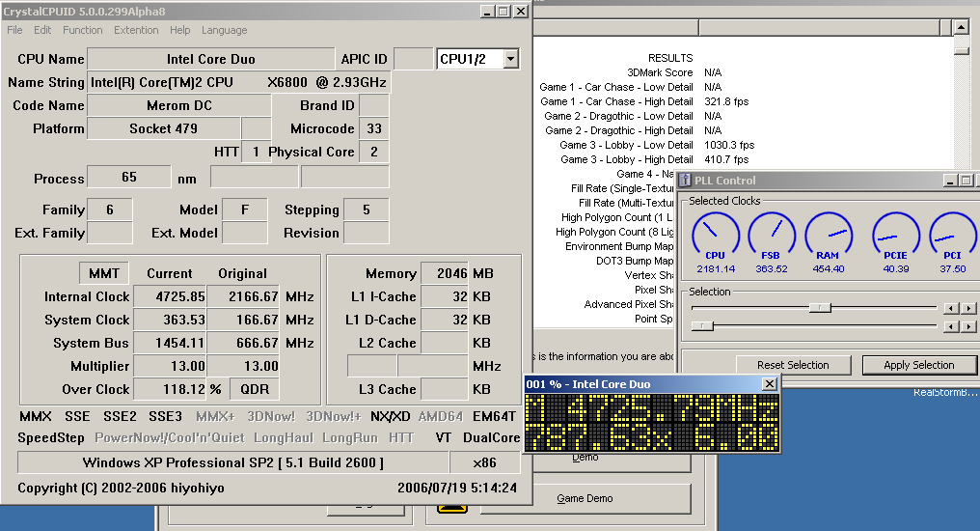Click the upper slider thumb in Selection
This screenshot has width=980, height=531.
tap(820, 307)
